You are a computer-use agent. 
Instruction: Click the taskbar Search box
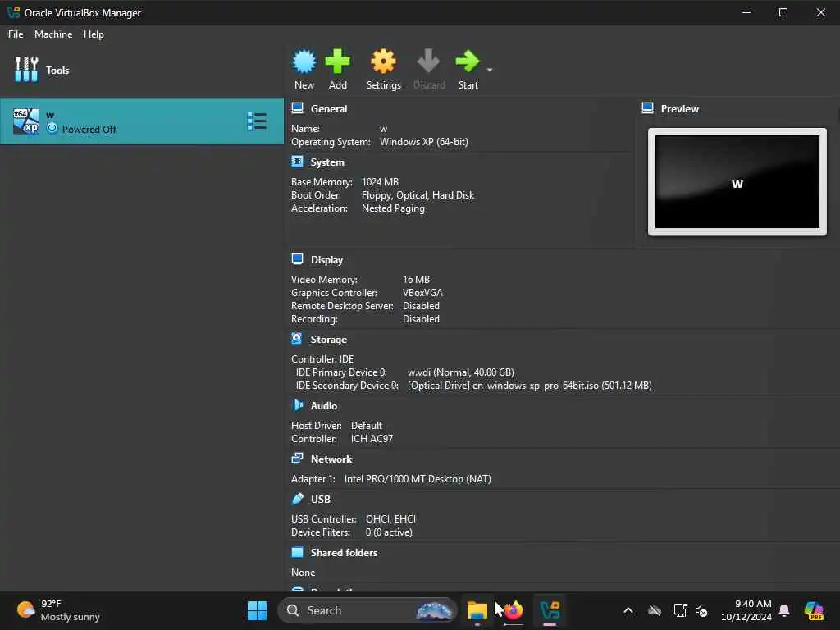click(367, 610)
